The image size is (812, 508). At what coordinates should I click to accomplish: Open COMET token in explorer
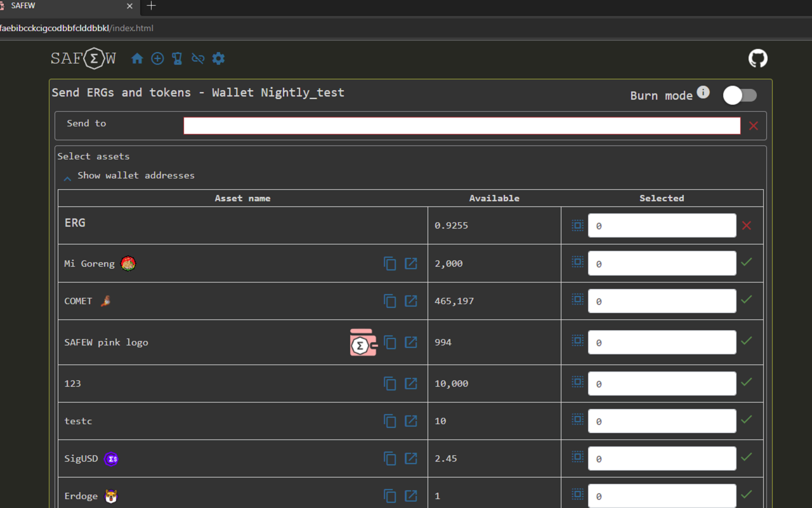[411, 301]
